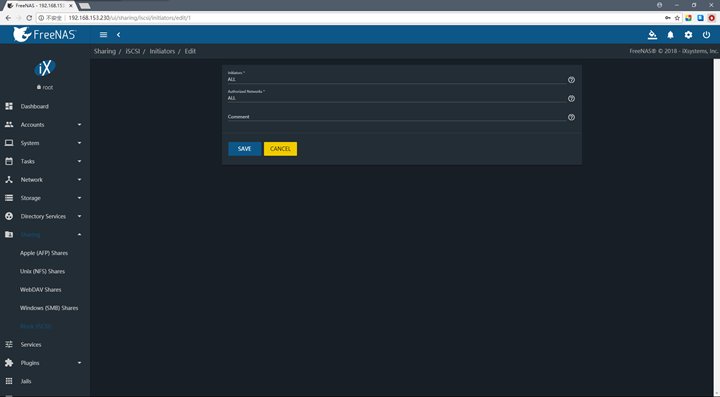This screenshot has height=397, width=720.
Task: Open the Services menu label
Action: 31,344
